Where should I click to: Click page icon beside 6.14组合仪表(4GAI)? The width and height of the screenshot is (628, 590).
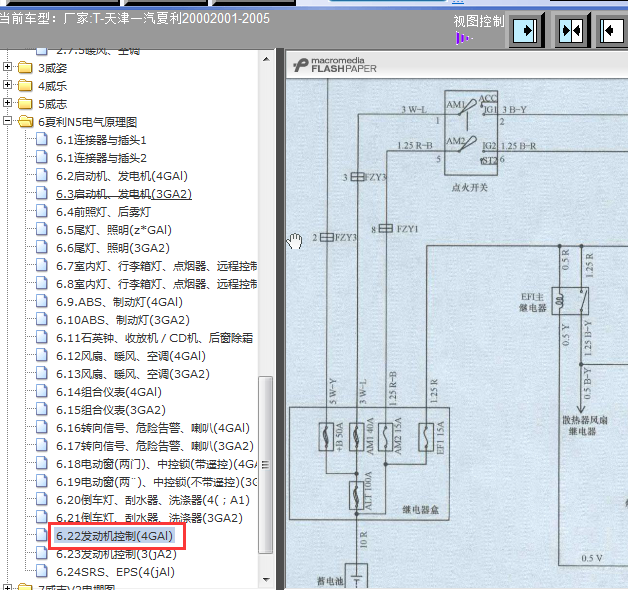[42, 391]
